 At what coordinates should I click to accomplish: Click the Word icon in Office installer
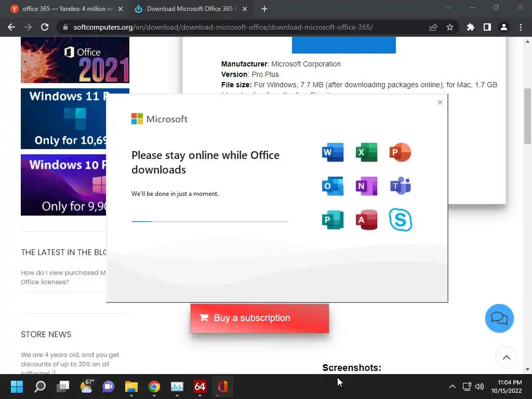pos(332,152)
